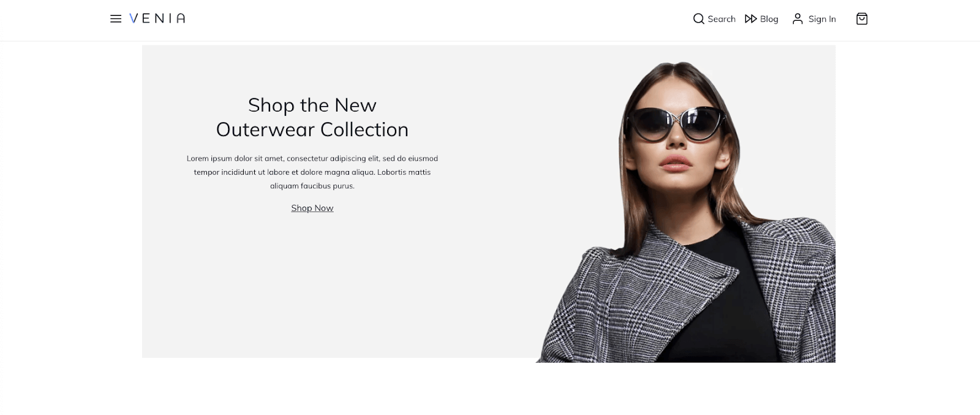Follow the Shop Now link
This screenshot has height=415, width=980.
point(312,208)
